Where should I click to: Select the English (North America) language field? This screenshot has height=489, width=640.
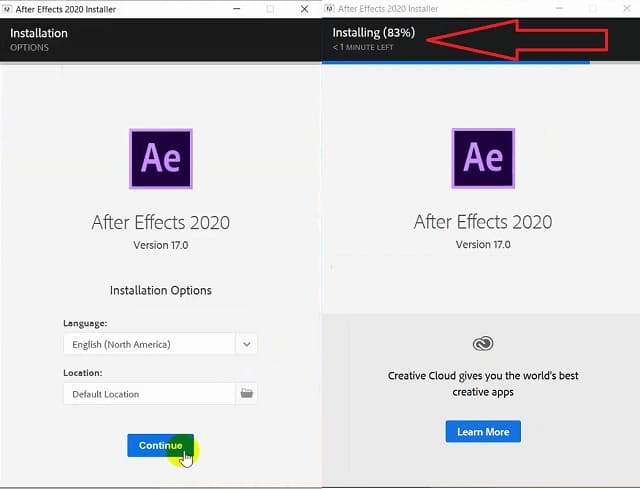tap(149, 344)
